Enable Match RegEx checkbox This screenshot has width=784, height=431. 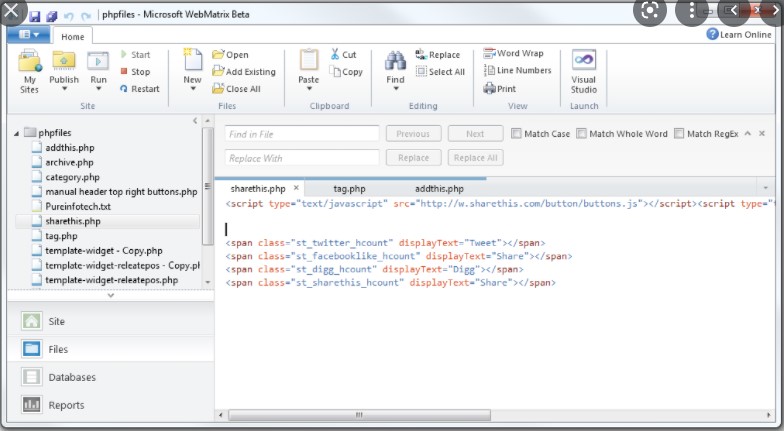coord(678,134)
